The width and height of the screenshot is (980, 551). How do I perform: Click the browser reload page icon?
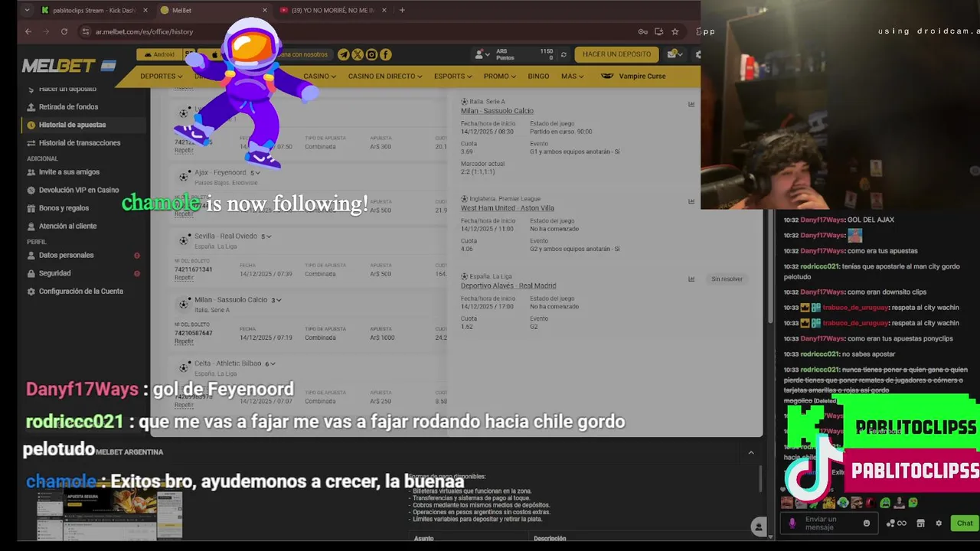point(64,31)
